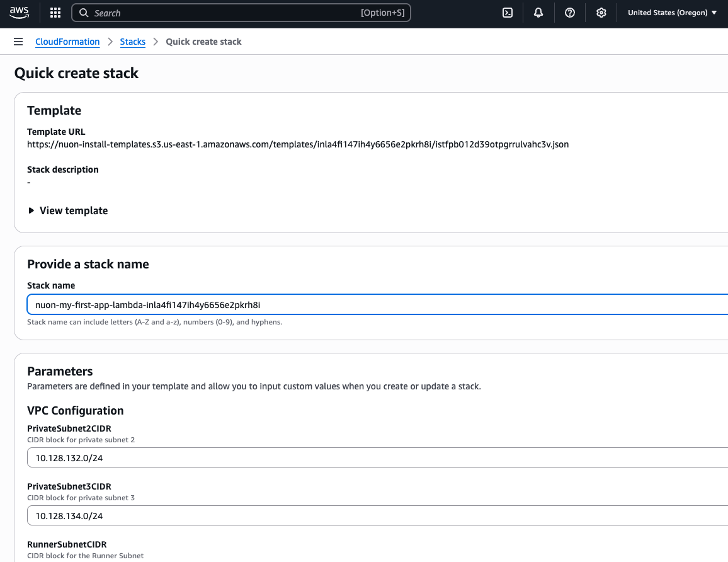Viewport: 728px width, 562px height.
Task: Click the Provide a stack name heading
Action: [88, 264]
